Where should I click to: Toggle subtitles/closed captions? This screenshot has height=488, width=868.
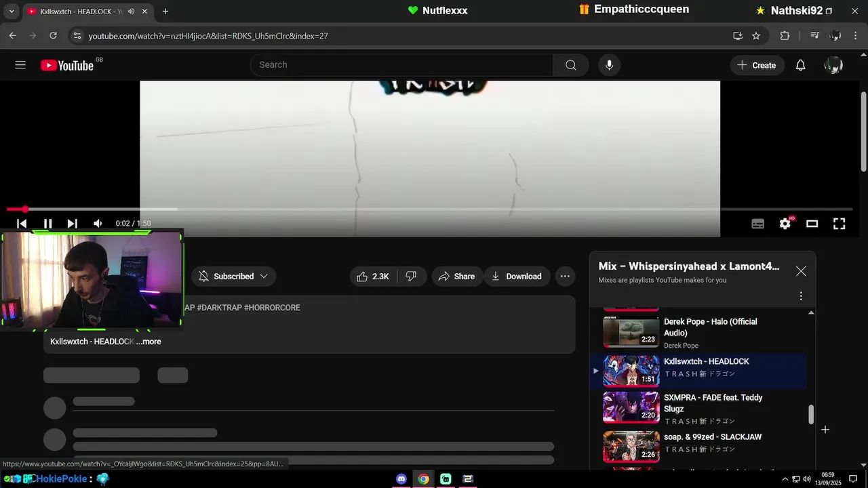[758, 224]
